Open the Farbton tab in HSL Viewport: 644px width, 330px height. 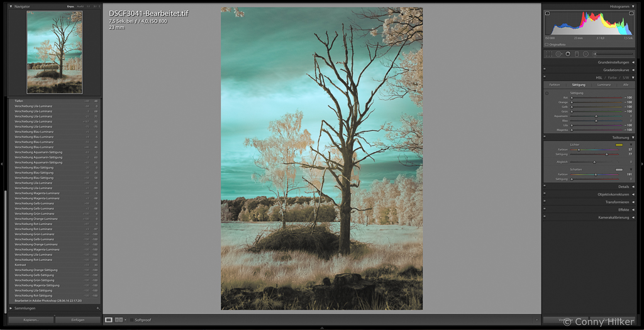click(x=555, y=84)
